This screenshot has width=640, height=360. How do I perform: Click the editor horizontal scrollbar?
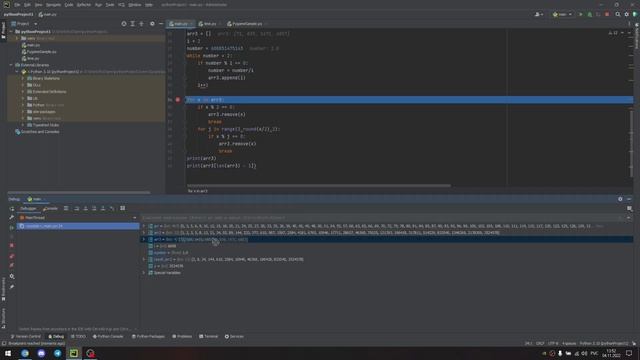(319, 186)
